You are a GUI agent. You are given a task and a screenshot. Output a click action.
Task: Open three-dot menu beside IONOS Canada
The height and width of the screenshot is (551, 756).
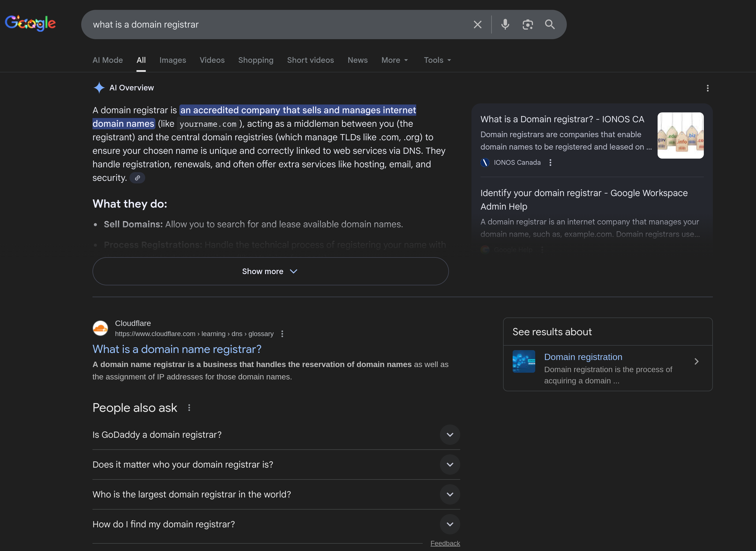tap(550, 163)
